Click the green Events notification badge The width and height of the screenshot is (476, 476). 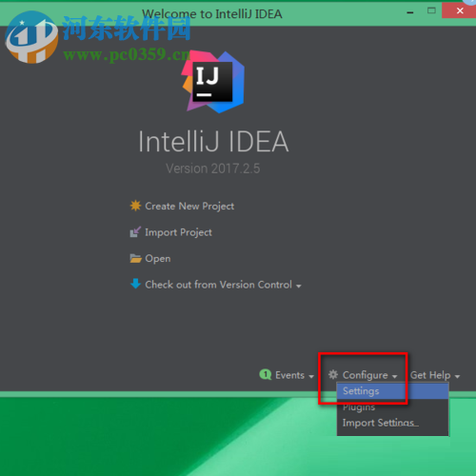pos(266,375)
